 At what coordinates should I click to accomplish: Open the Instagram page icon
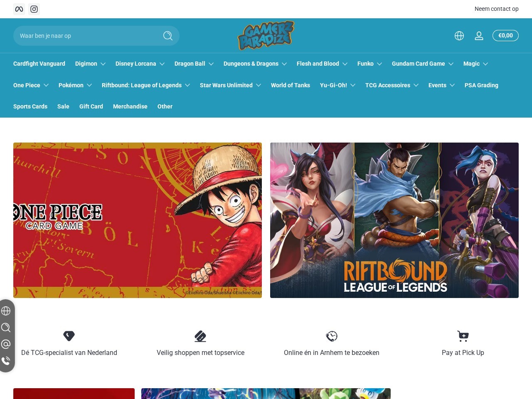click(x=34, y=9)
